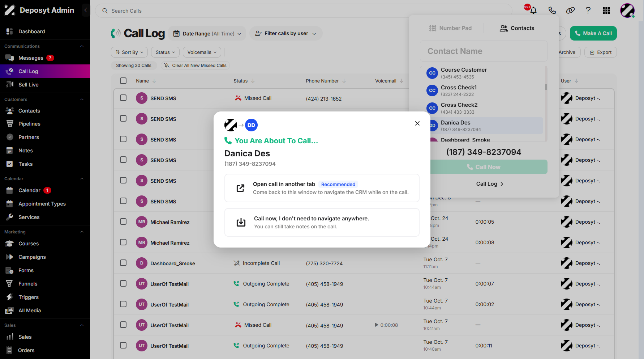The height and width of the screenshot is (359, 644).
Task: Switch to the Number Pad tab
Action: click(450, 28)
